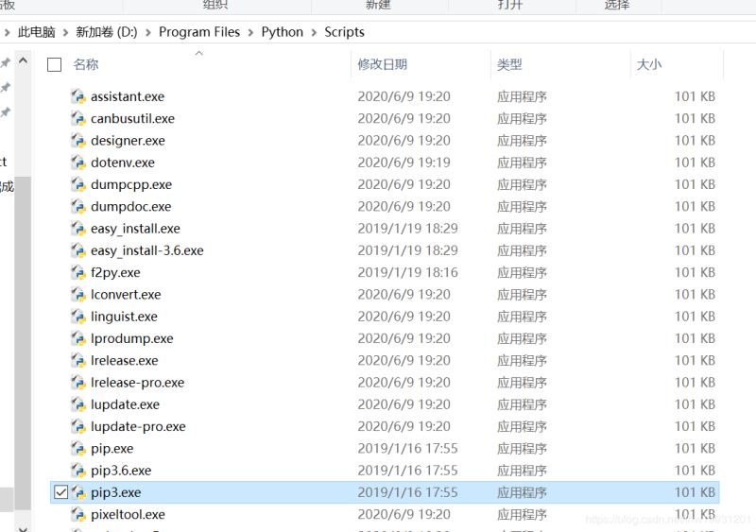Image resolution: width=756 pixels, height=532 pixels.
Task: Select the lprodump.exe file name
Action: [132, 338]
